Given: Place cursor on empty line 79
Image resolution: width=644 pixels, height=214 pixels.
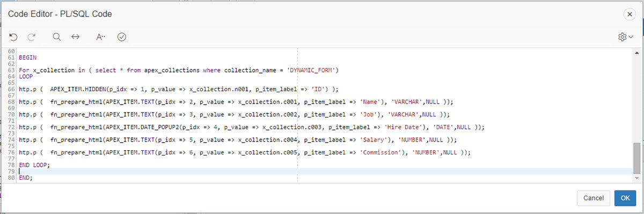Looking at the screenshot, I should coord(325,171).
